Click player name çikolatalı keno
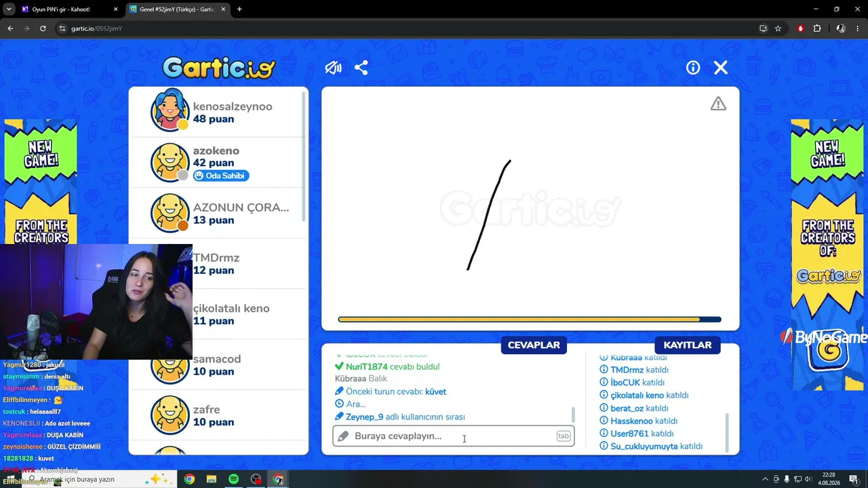This screenshot has width=868, height=488. coord(231,308)
